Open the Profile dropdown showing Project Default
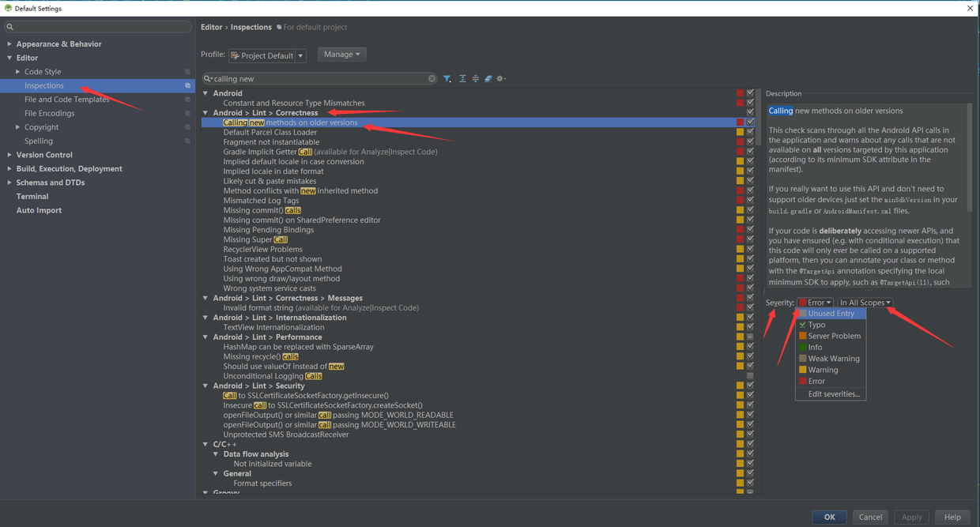The width and height of the screenshot is (980, 527). (x=267, y=55)
